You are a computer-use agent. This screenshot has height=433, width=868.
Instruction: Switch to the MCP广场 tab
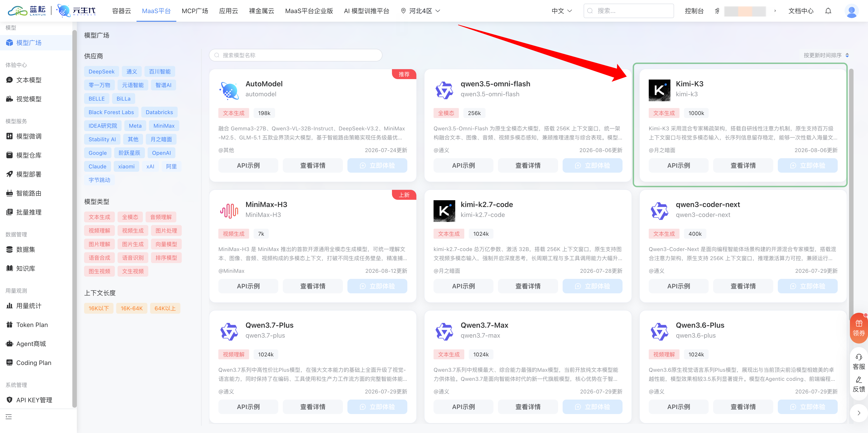pyautogui.click(x=195, y=11)
